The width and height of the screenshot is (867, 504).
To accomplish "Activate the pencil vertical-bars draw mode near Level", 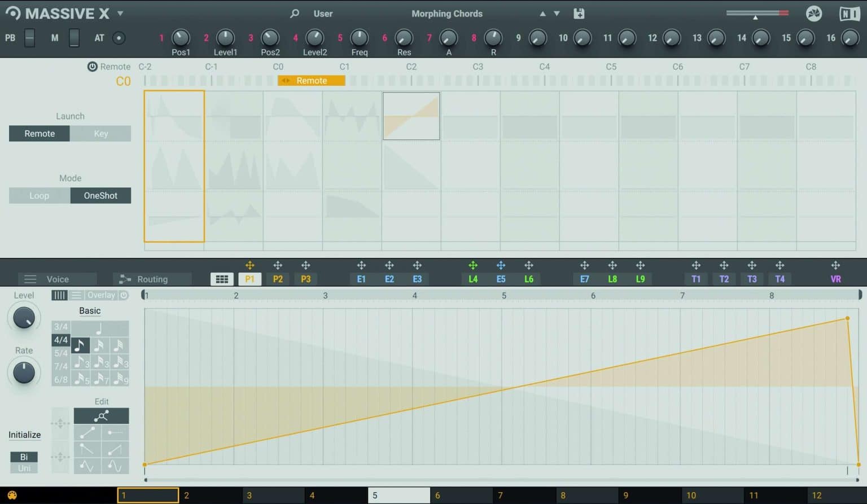I will (59, 295).
